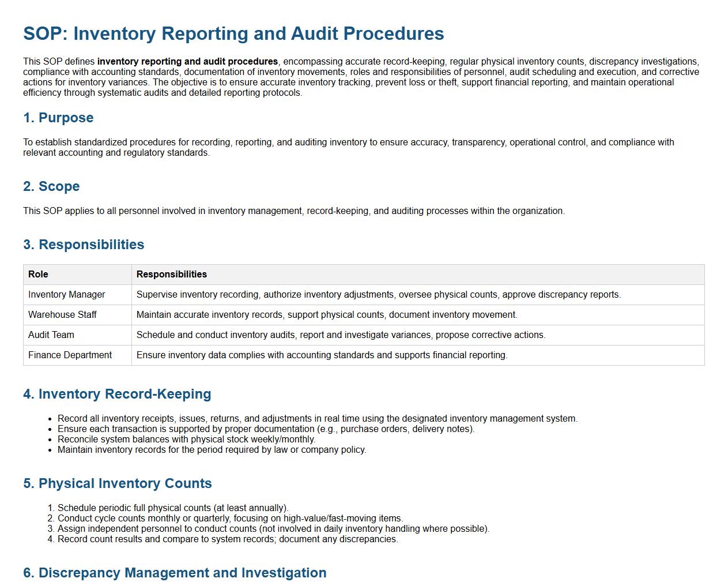Select the '3. Responsibilities' heading
728x582 pixels.
(x=84, y=245)
